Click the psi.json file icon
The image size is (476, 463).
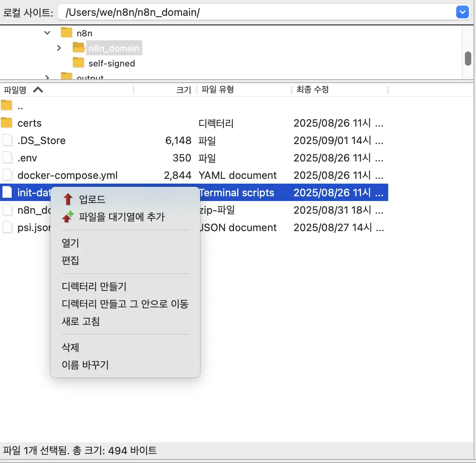8,227
